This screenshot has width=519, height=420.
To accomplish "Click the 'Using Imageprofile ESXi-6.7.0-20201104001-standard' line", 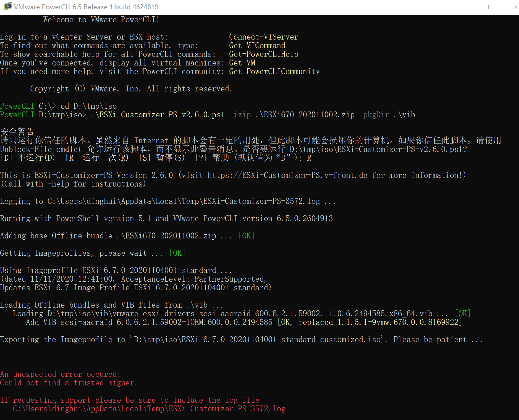I will (x=116, y=270).
